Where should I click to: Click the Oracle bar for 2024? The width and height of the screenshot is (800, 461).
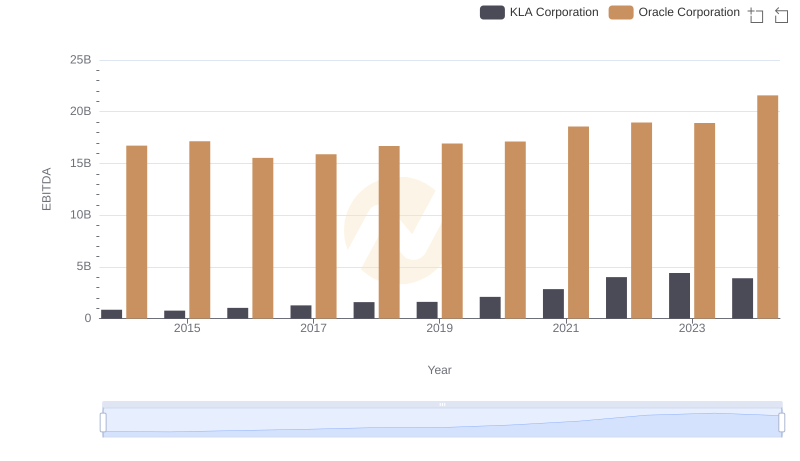[x=767, y=207]
